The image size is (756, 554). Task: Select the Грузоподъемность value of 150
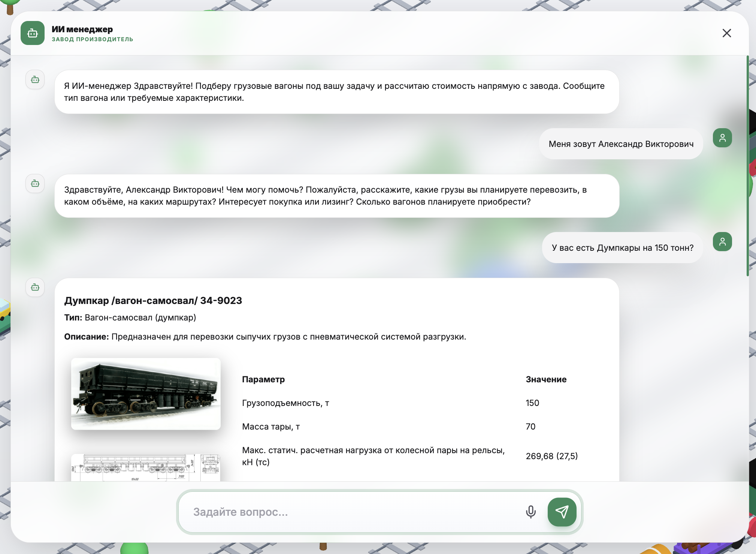coord(532,403)
